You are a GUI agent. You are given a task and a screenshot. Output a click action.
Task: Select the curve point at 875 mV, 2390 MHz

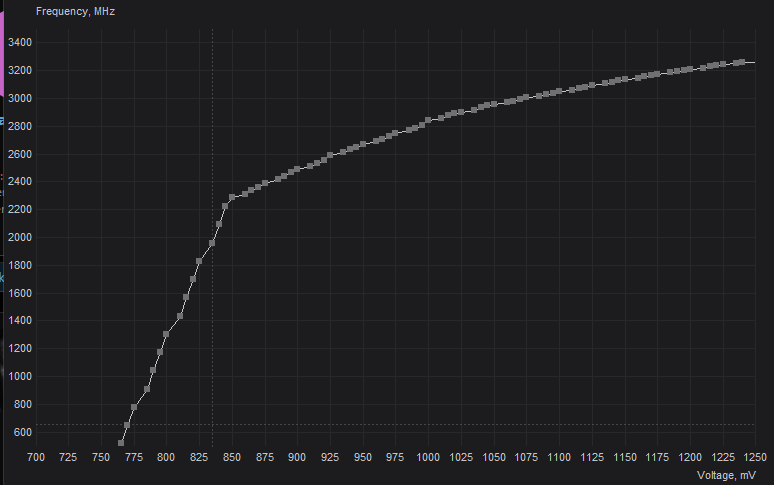265,183
